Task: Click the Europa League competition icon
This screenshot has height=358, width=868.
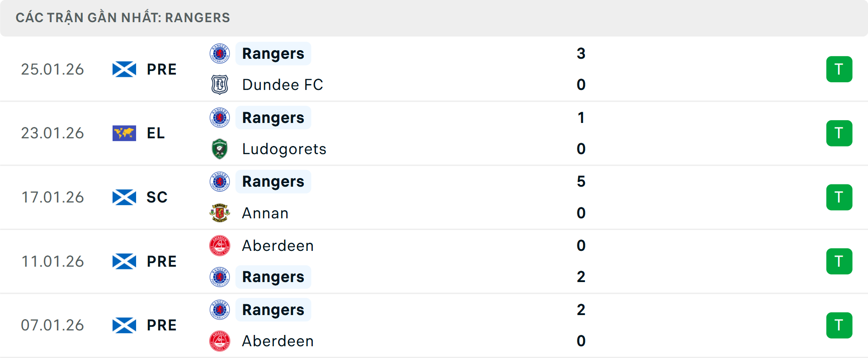Action: [123, 133]
